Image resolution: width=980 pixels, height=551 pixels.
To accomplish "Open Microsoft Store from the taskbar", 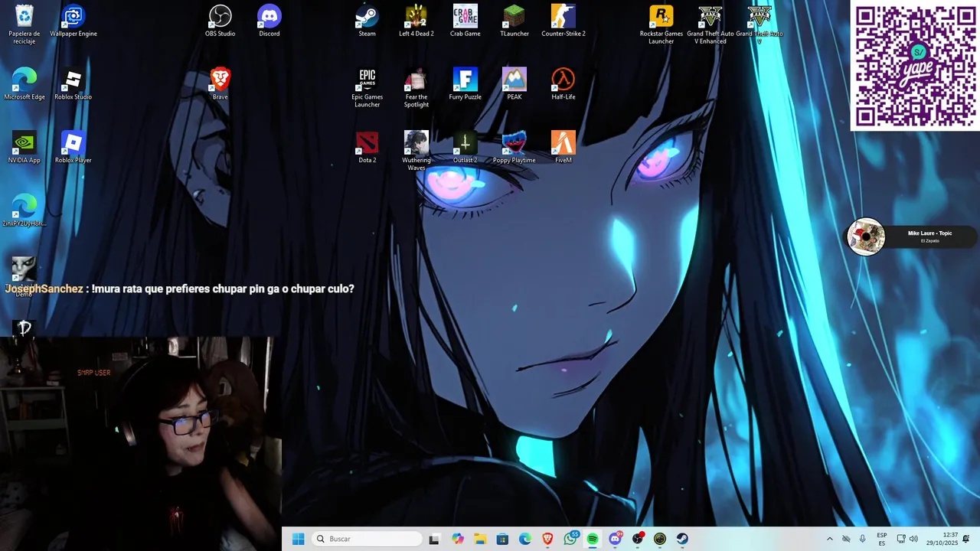I will coord(502,539).
